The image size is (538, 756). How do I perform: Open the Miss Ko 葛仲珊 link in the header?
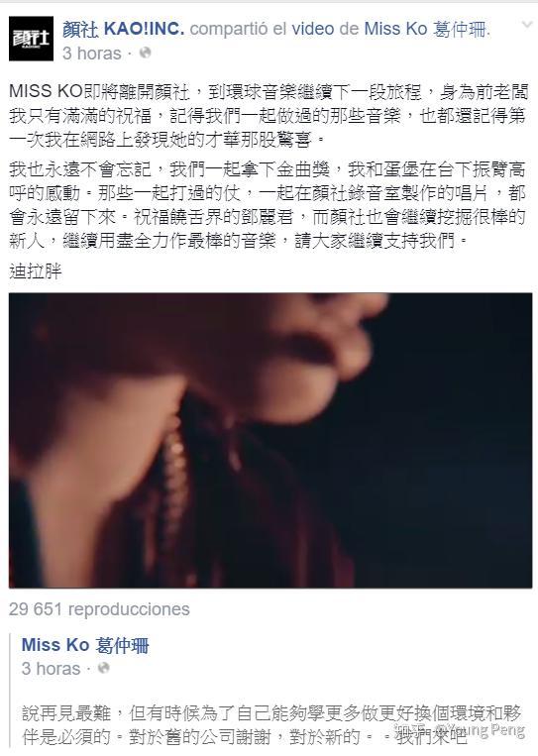point(426,29)
